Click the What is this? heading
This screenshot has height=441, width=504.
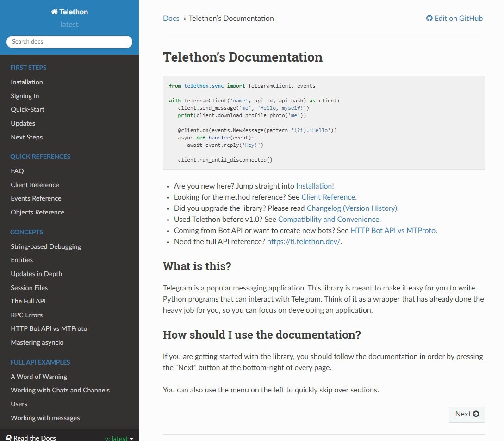pyautogui.click(x=197, y=266)
